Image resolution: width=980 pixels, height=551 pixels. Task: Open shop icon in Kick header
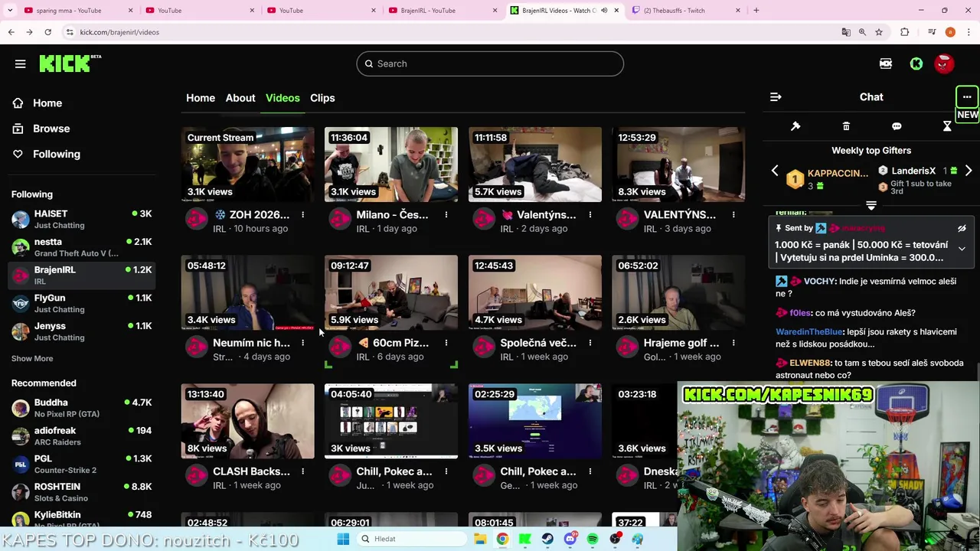tap(886, 64)
